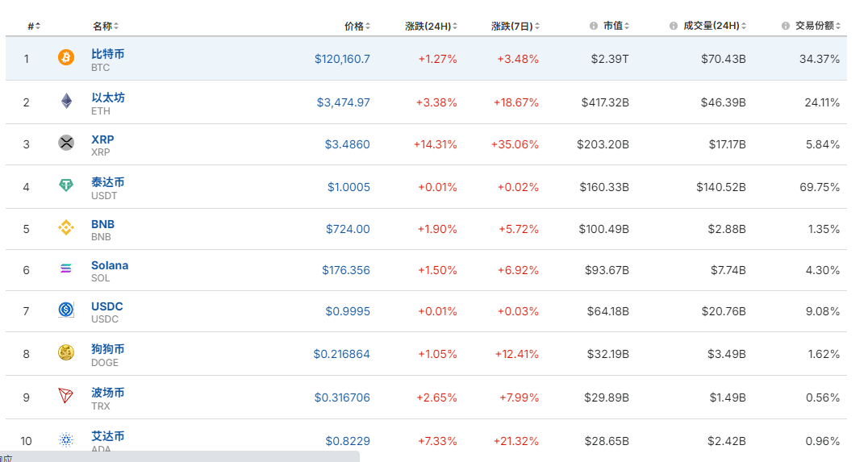Open the 以太坊 name link
The height and width of the screenshot is (462, 868).
coord(107,98)
